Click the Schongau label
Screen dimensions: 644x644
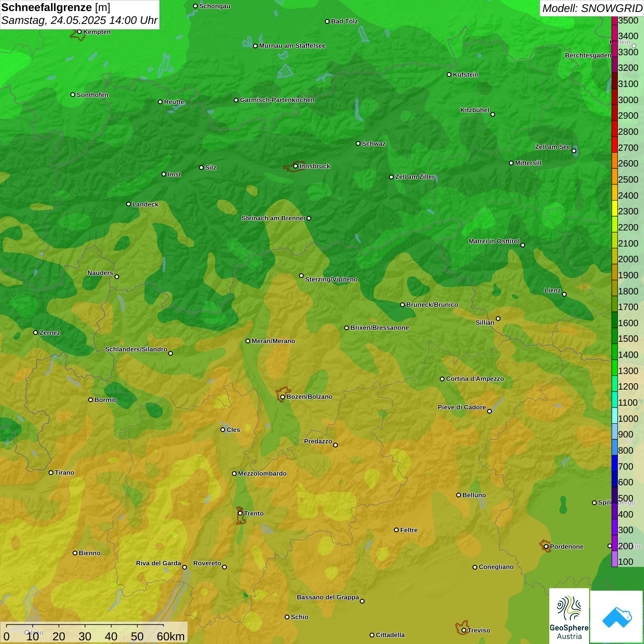[215, 6]
